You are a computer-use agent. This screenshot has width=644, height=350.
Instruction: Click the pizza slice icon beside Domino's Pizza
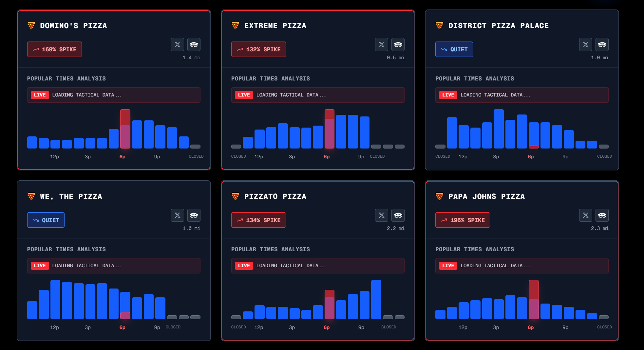31,26
